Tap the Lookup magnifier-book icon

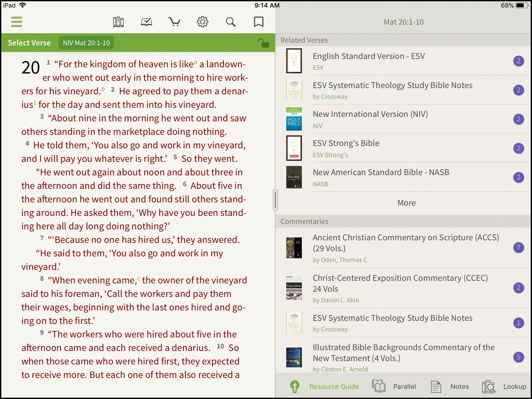click(489, 387)
